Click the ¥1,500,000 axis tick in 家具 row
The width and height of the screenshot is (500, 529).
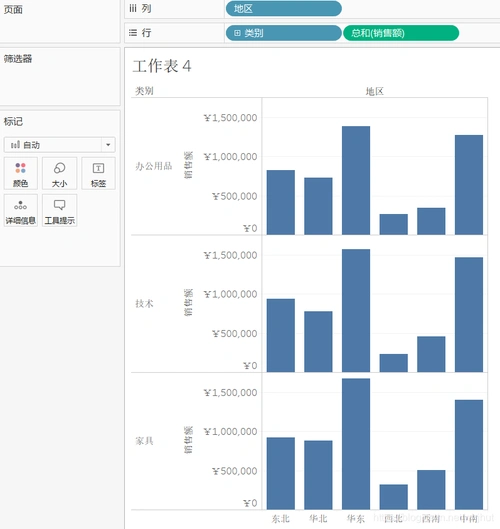(230, 393)
